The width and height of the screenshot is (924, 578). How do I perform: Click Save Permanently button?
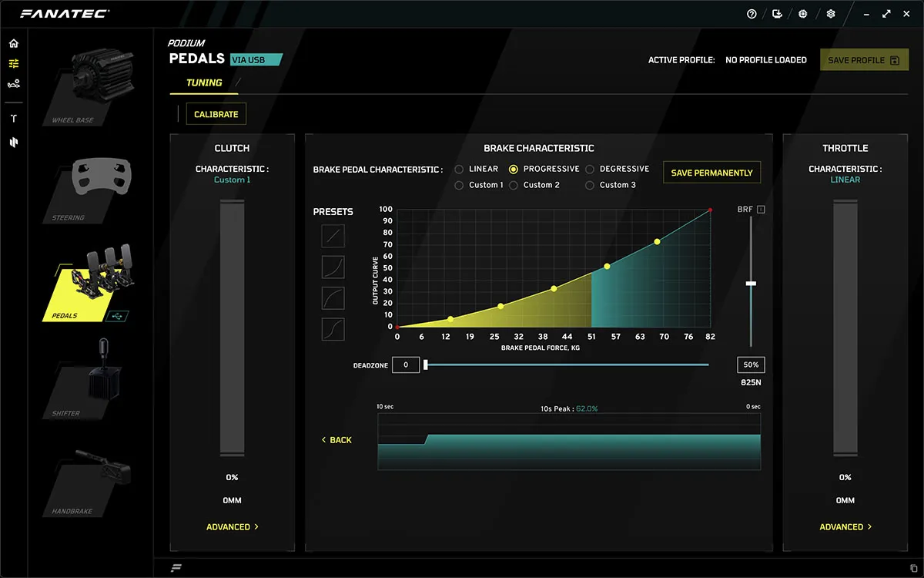[712, 173]
